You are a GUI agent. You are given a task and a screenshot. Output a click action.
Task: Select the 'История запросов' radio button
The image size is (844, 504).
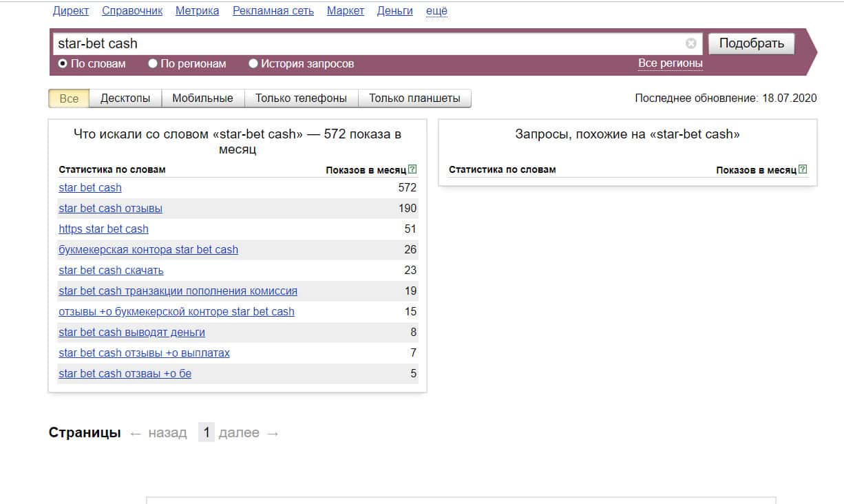click(253, 63)
